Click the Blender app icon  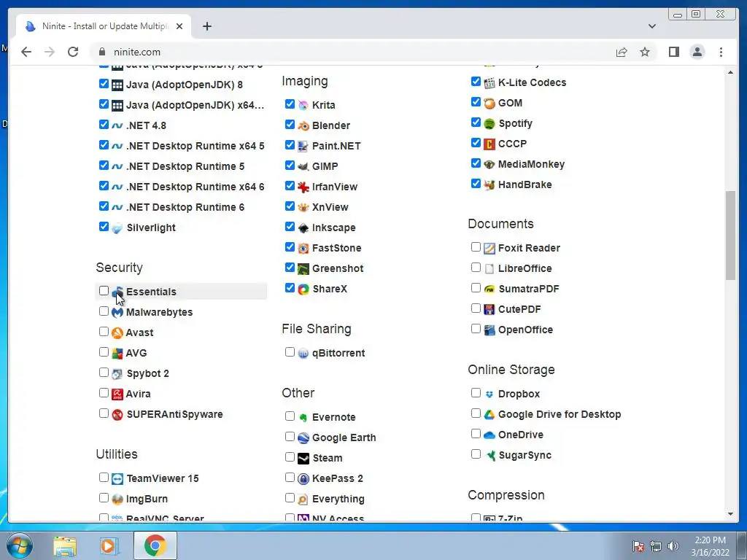coord(303,125)
